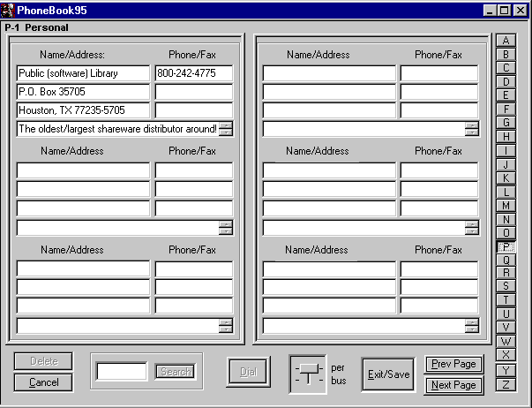
Task: Go to the Prev Page
Action: pyautogui.click(x=453, y=364)
